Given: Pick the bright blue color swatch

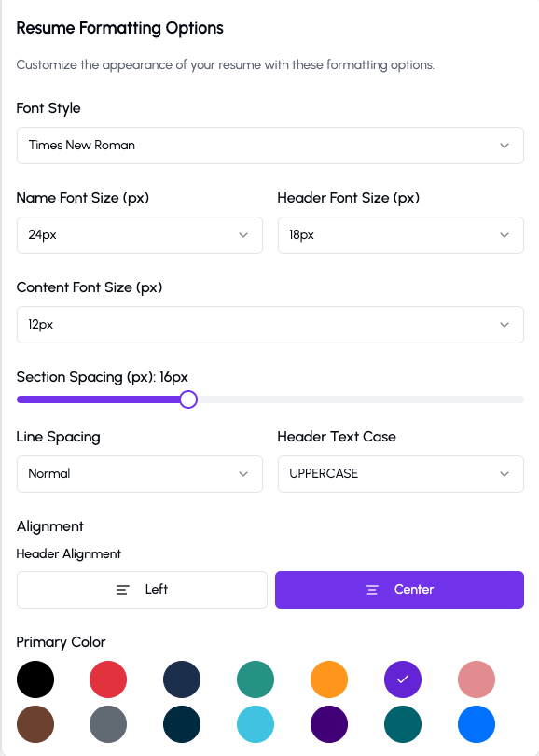Looking at the screenshot, I should pyautogui.click(x=477, y=724).
